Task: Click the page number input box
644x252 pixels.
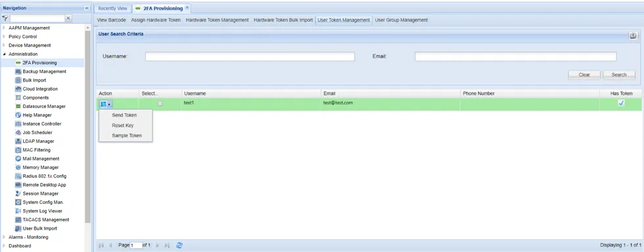Action: click(x=135, y=245)
